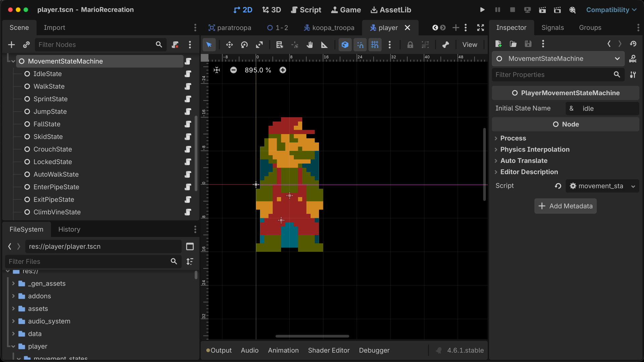The height and width of the screenshot is (362, 644).
Task: Open file sort options in FileSystem
Action: 190,261
